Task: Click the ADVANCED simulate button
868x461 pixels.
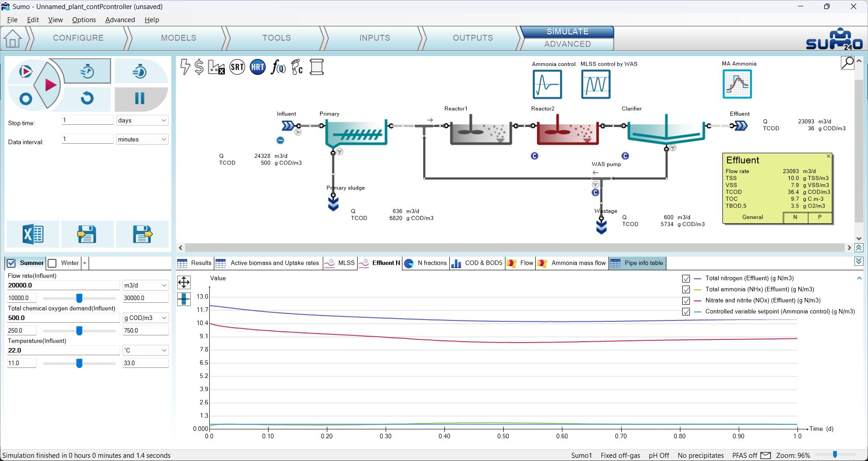Action: coord(567,44)
